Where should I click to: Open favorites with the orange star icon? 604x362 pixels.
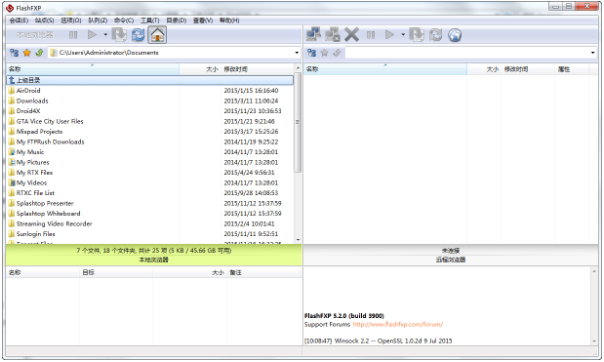tap(27, 53)
